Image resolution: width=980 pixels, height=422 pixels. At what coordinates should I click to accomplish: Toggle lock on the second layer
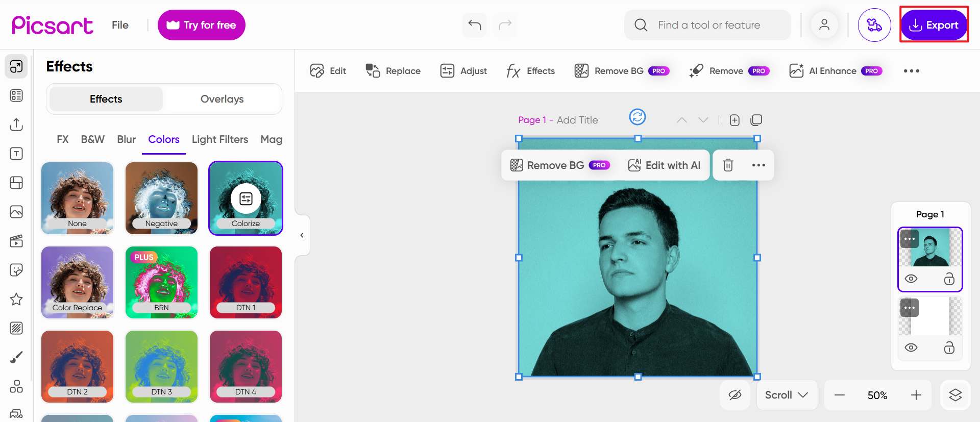[949, 347]
